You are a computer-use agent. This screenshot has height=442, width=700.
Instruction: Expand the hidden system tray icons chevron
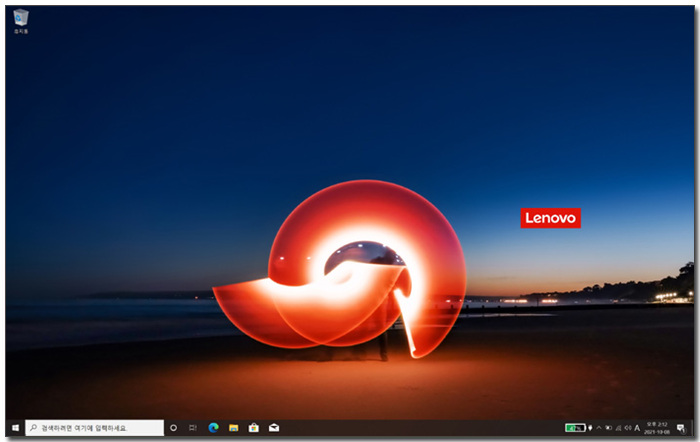coord(599,427)
